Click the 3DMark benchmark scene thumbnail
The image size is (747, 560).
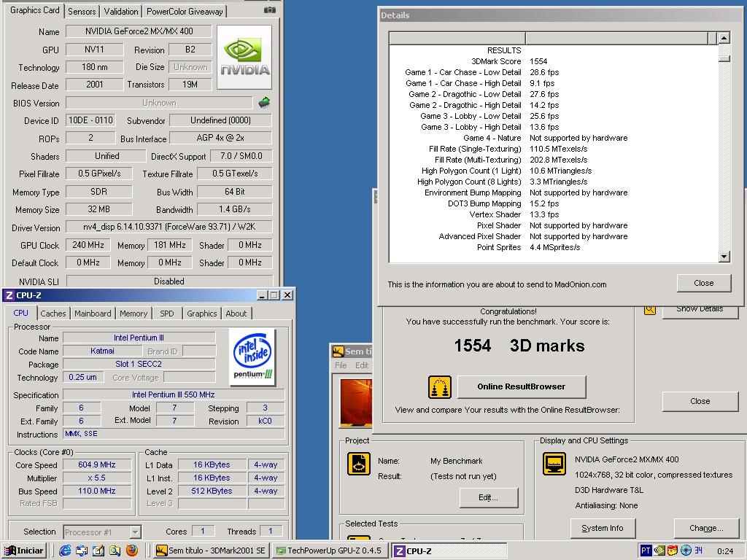[355, 402]
